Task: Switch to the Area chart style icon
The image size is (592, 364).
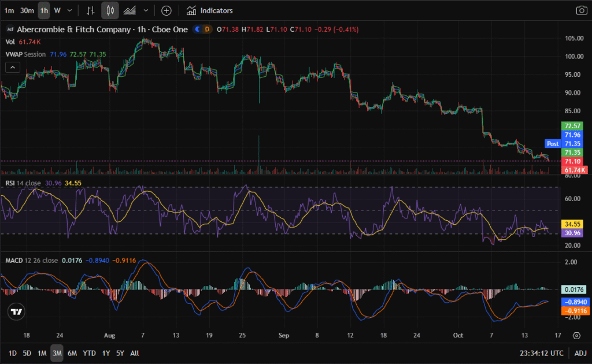Action: pyautogui.click(x=131, y=10)
